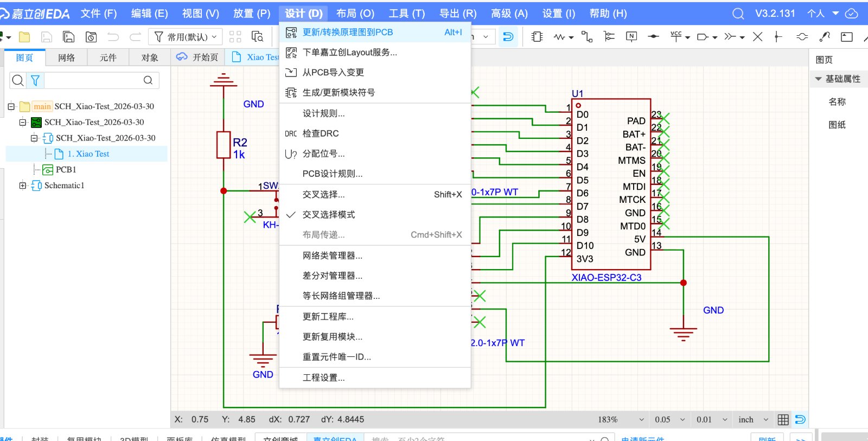Click the snap icon in status bar
The width and height of the screenshot is (868, 441).
pos(800,419)
